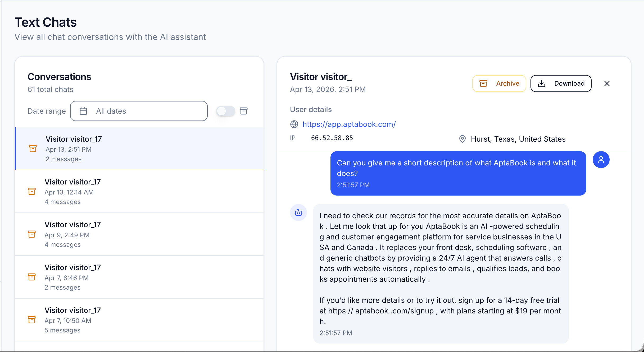Viewport: 644px width, 352px height.
Task: Click the globe icon next to page URL
Action: (294, 124)
